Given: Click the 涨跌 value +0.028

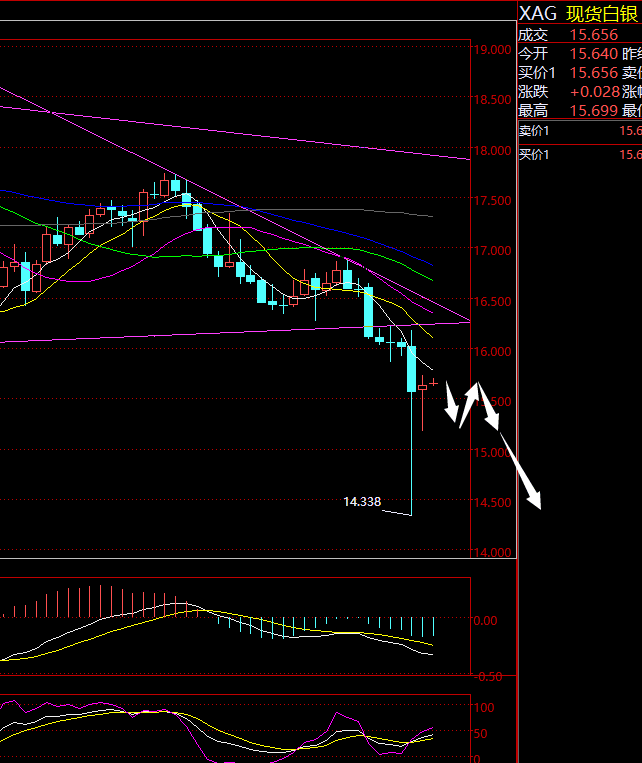Looking at the screenshot, I should tap(595, 92).
